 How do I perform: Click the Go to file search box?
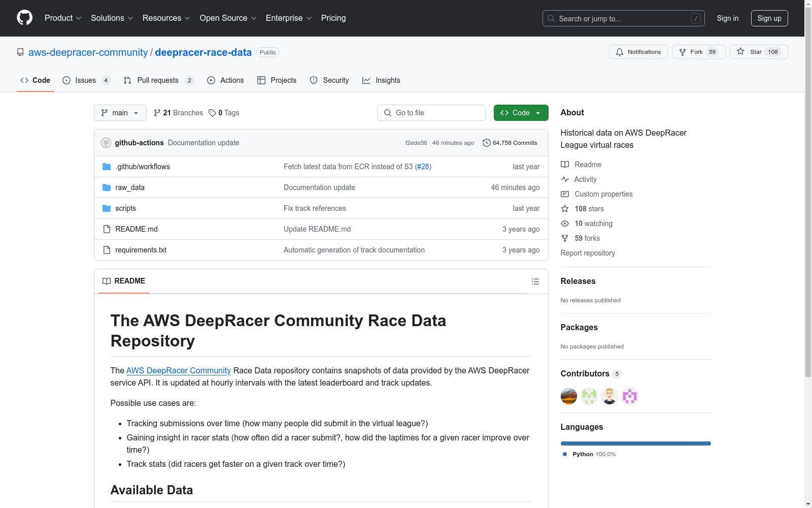coord(431,113)
